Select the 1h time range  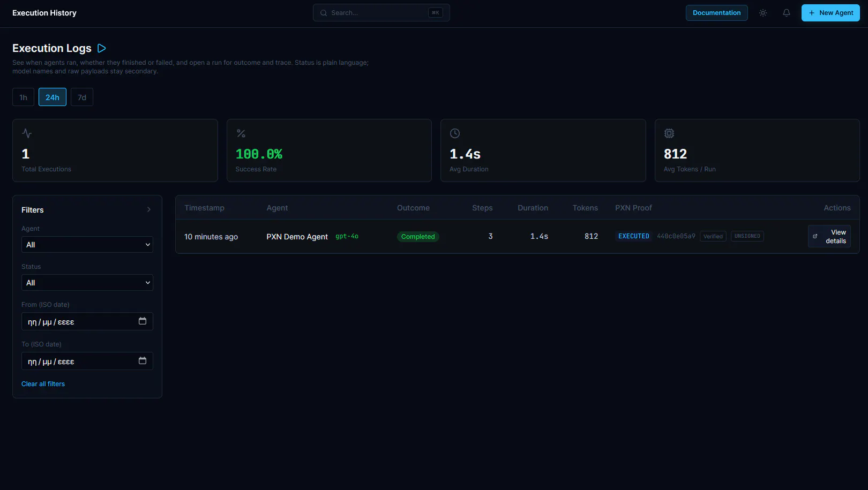tap(24, 97)
